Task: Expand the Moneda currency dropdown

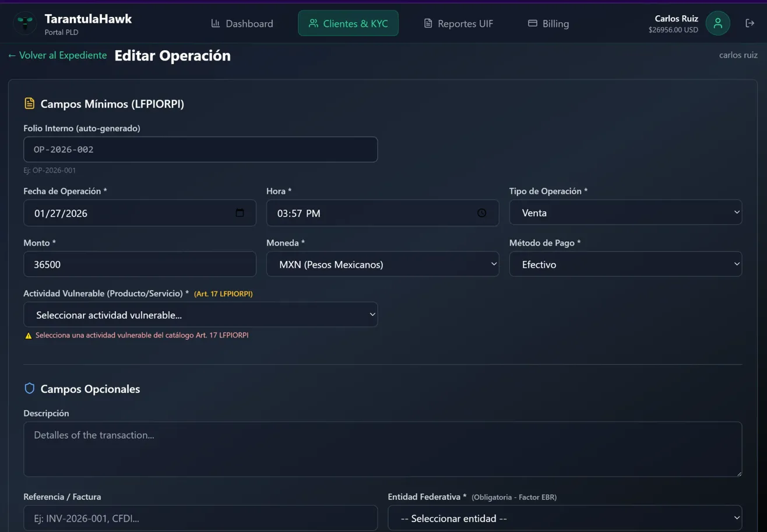Action: pos(382,265)
